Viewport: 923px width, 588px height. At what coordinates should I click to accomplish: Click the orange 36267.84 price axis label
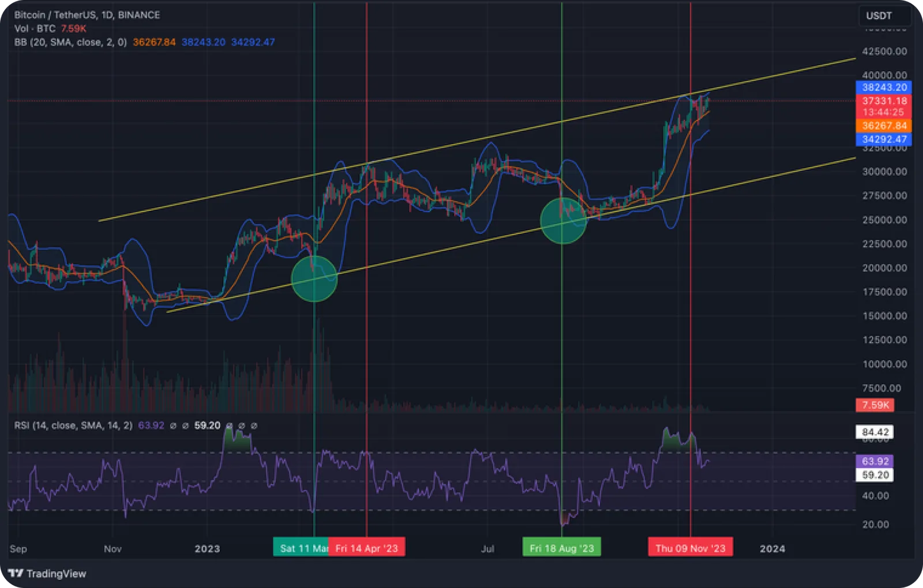(884, 126)
